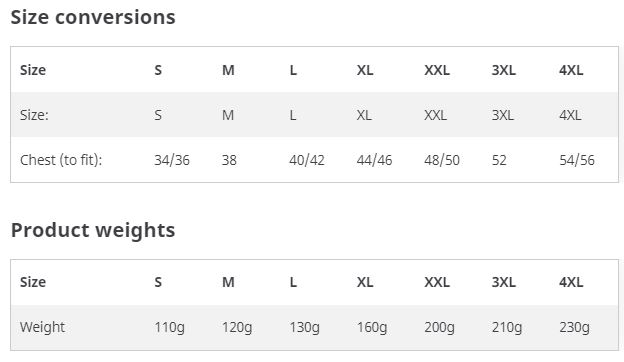Select the Weight row label
The image size is (624, 362).
point(42,327)
